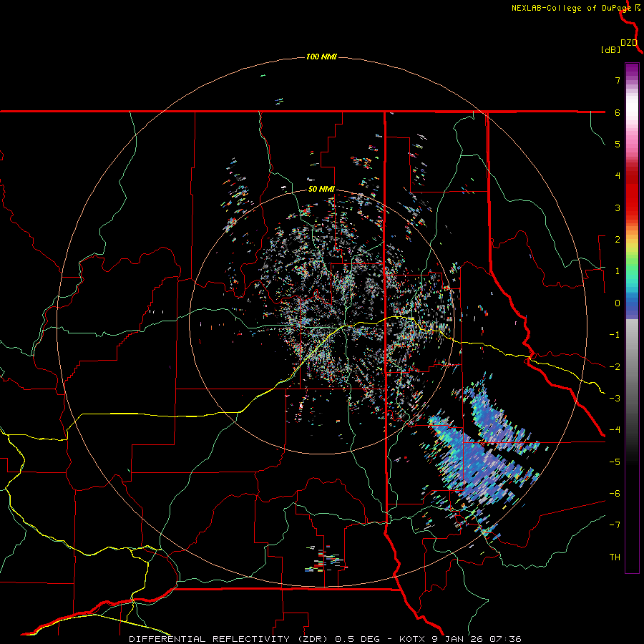This screenshot has width=644, height=644.
Task: Click the positive 1 scale label
Action: coord(618,271)
